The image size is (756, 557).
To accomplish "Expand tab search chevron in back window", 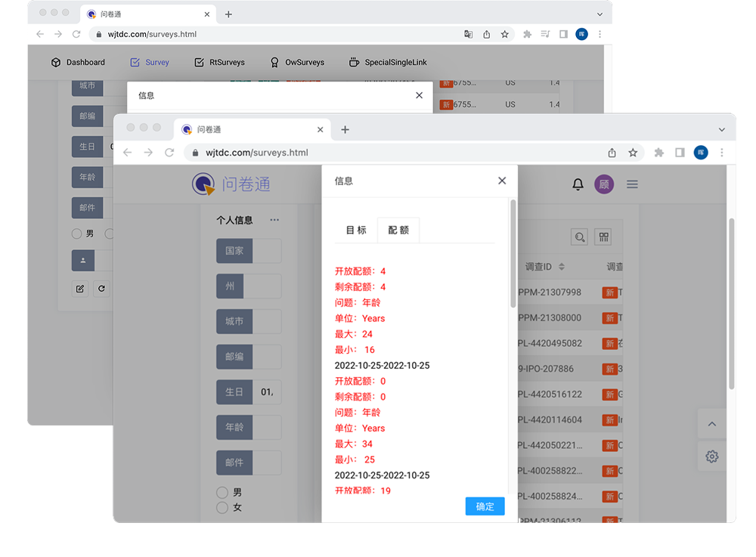I will tap(600, 14).
